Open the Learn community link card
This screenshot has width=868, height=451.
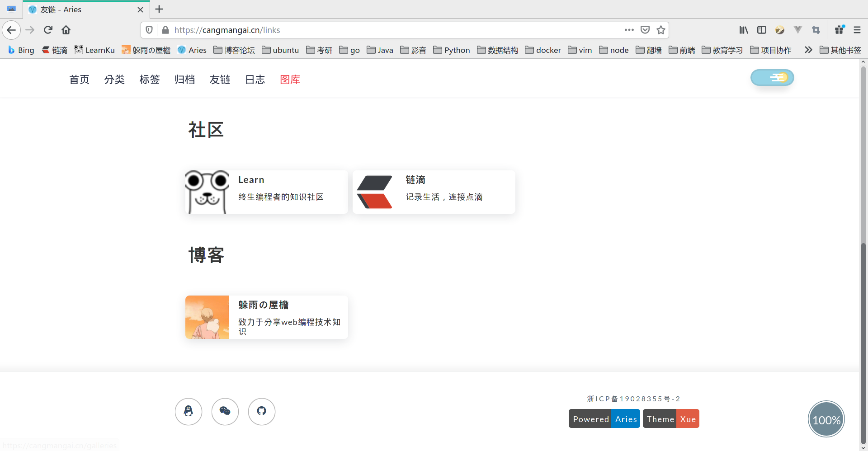click(267, 192)
